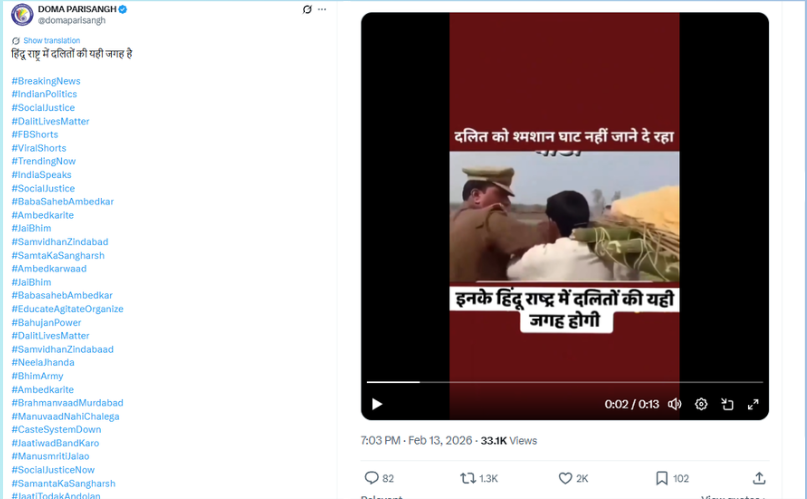Screen dimensions: 807x499
Task: Open the #BreakingNews hashtag
Action: [x=46, y=81]
